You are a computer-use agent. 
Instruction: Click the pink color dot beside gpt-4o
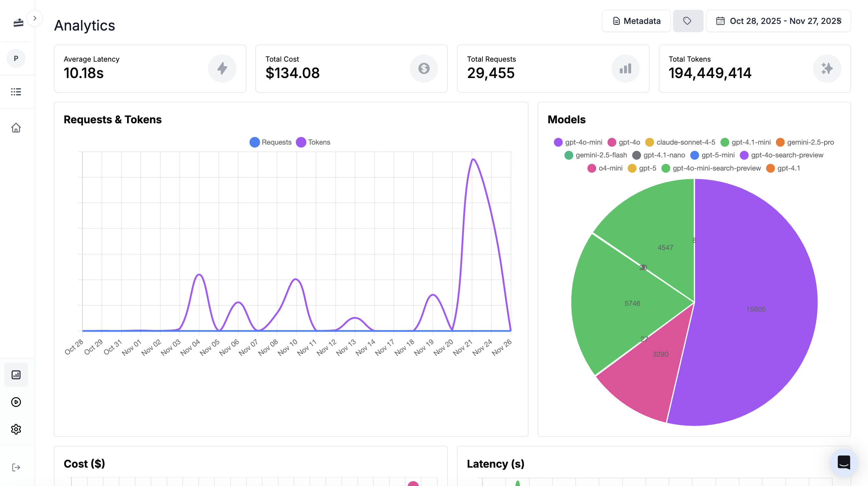612,142
